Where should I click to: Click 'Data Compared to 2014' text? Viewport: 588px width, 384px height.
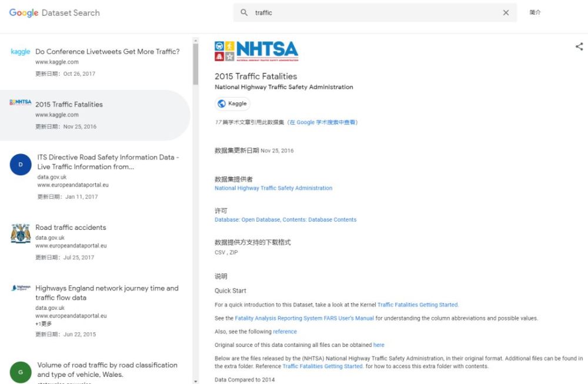click(245, 379)
